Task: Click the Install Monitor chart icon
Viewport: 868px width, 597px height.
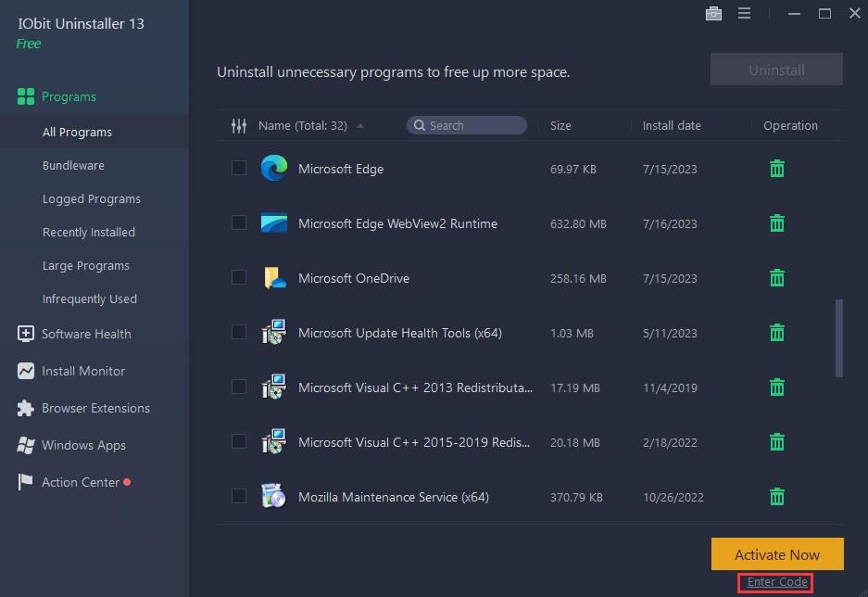Action: click(x=25, y=371)
